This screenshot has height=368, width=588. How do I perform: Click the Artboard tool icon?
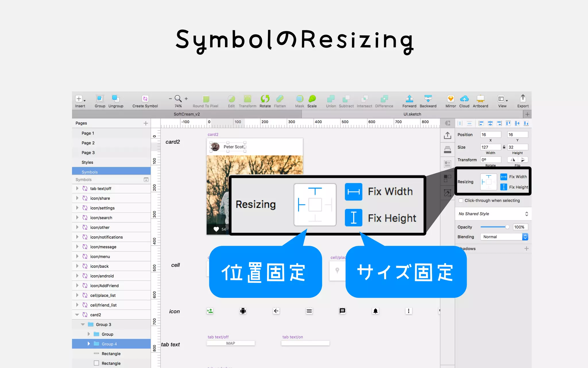[480, 99]
